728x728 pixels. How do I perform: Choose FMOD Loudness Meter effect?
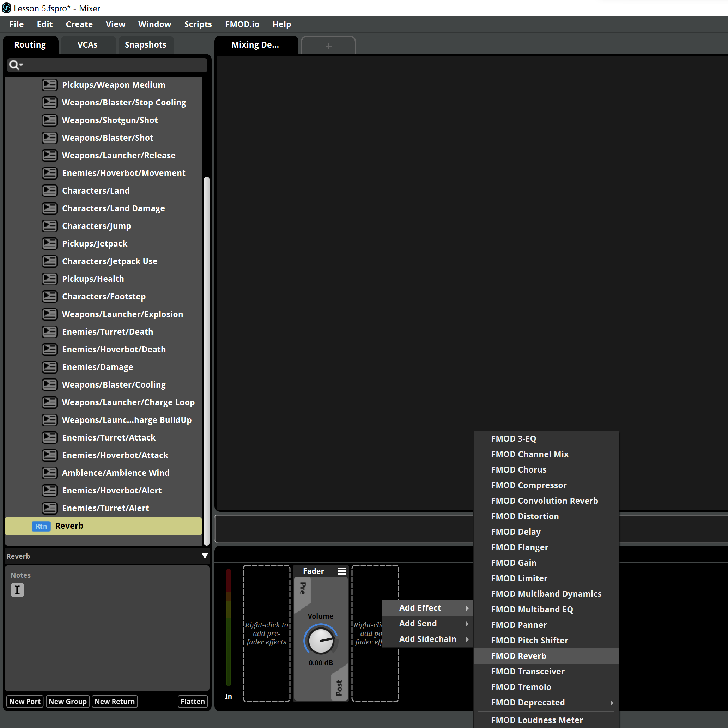click(x=546, y=720)
